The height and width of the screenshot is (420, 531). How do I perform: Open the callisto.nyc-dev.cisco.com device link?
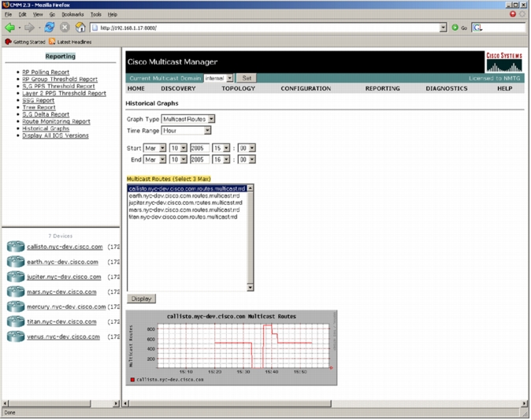coord(65,247)
